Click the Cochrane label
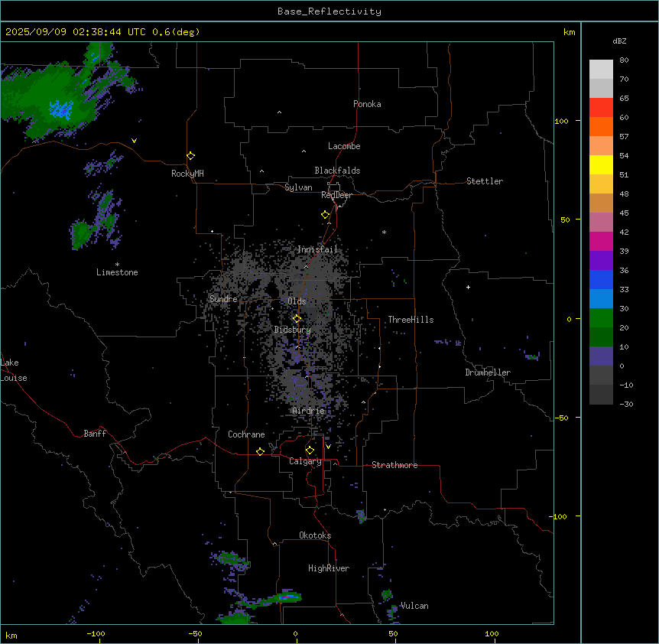 click(x=246, y=434)
